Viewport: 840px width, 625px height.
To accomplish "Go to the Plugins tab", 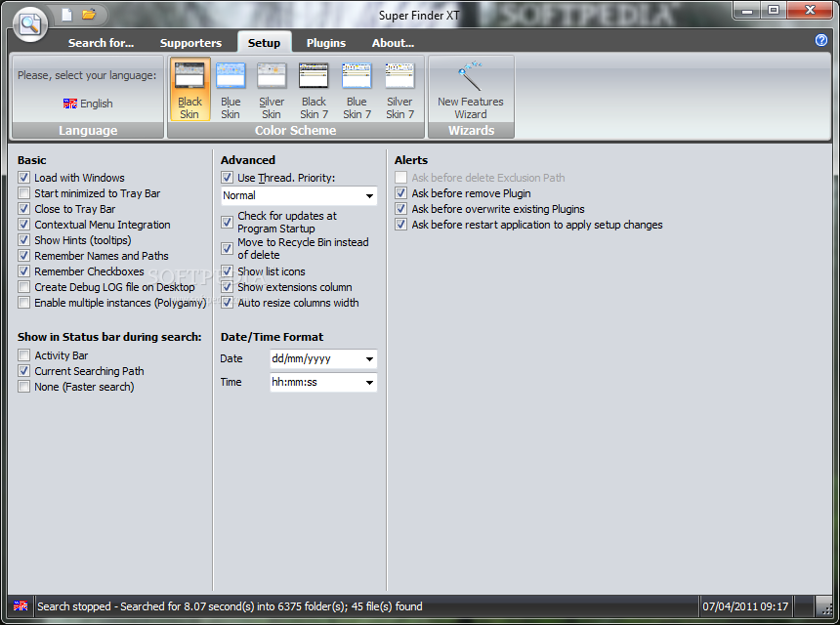I will pos(326,43).
